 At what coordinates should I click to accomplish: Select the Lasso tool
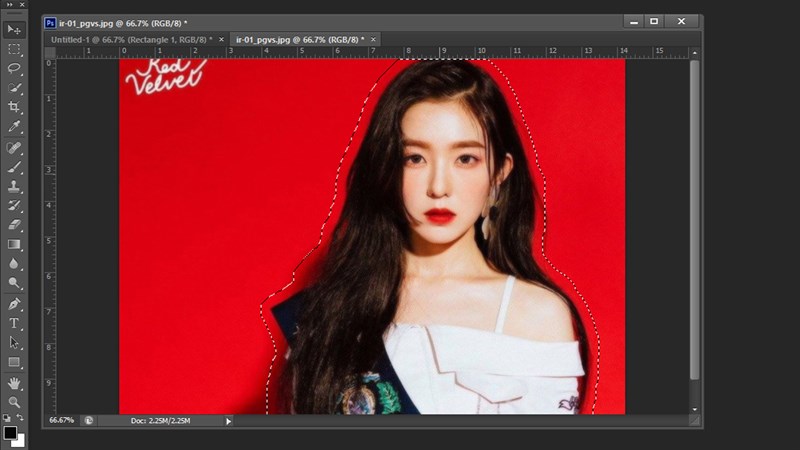coord(14,68)
